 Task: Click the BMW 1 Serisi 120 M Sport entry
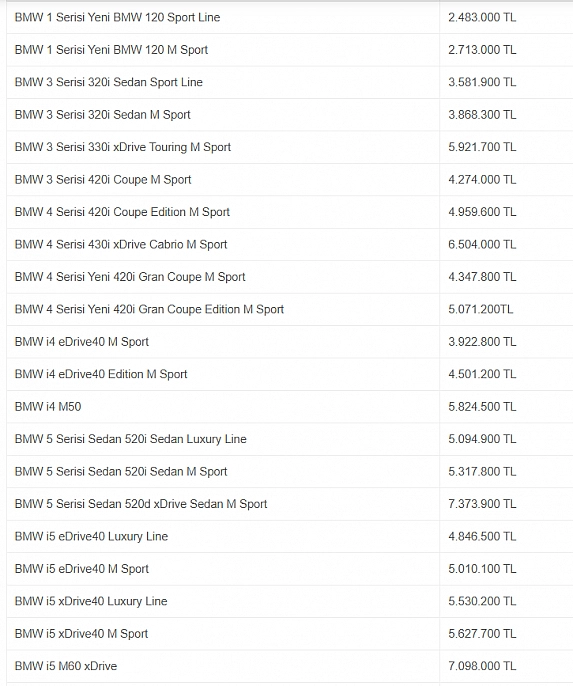111,50
